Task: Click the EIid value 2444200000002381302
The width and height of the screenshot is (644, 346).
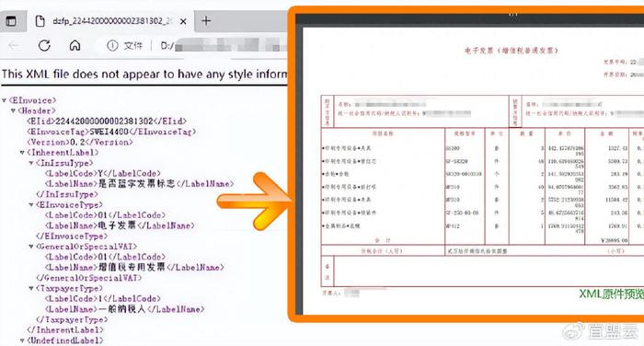Action: point(104,121)
